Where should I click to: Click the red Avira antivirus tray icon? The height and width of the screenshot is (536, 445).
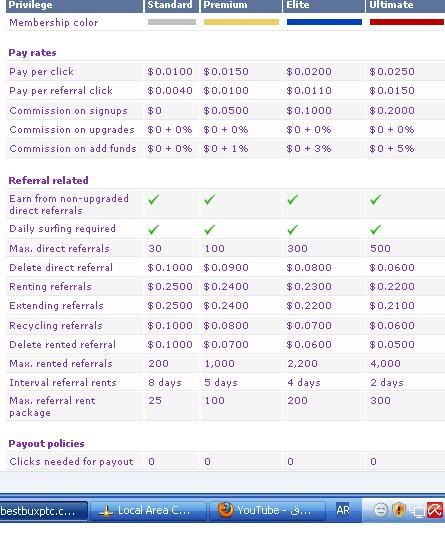[435, 511]
